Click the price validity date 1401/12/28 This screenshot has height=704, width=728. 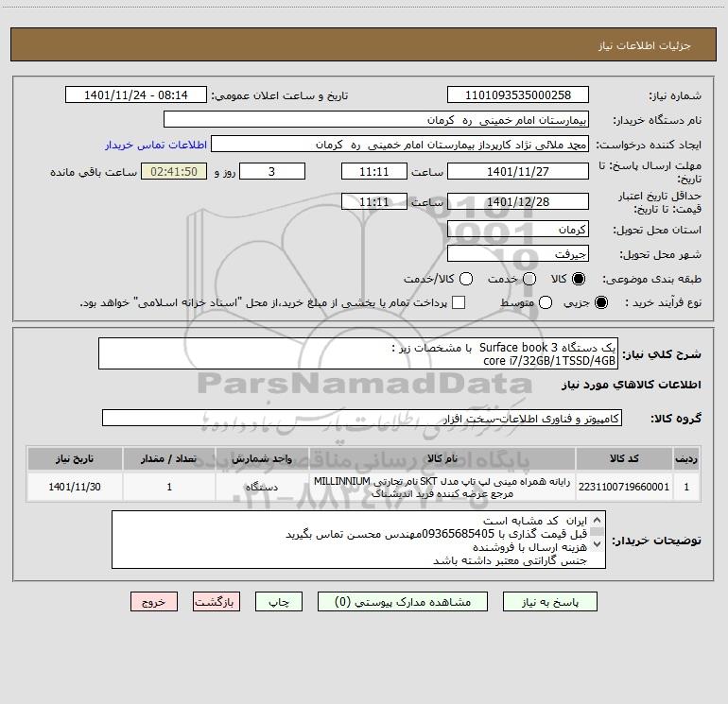[518, 201]
